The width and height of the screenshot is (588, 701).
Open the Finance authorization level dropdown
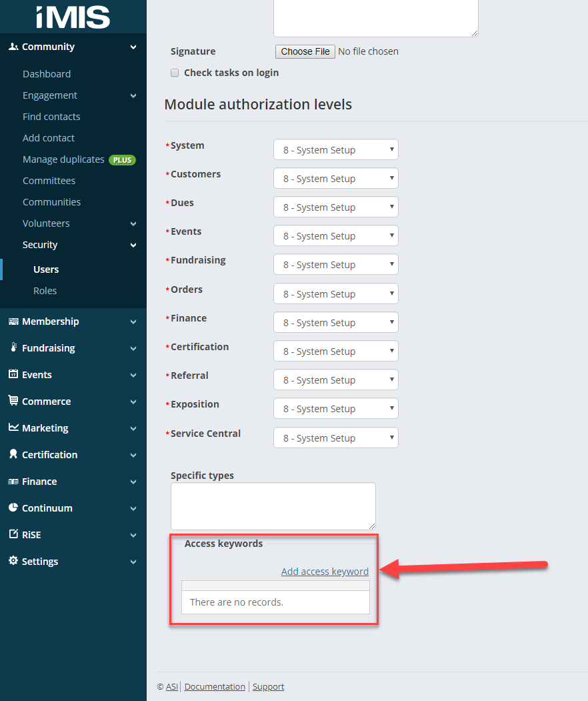point(335,323)
